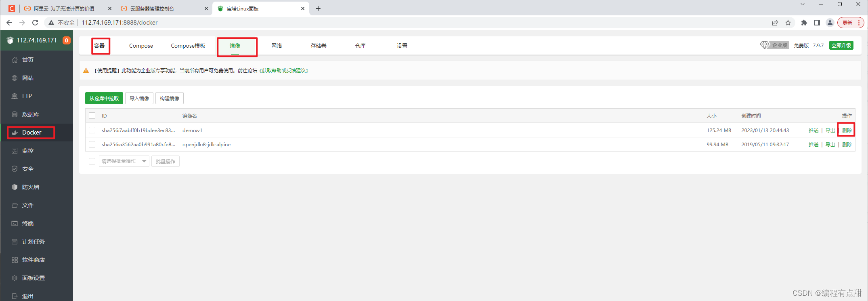
Task: Toggle the browser side panel icon
Action: pyautogui.click(x=817, y=23)
